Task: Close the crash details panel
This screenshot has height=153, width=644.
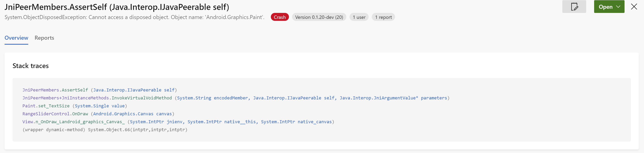Action: [x=634, y=7]
